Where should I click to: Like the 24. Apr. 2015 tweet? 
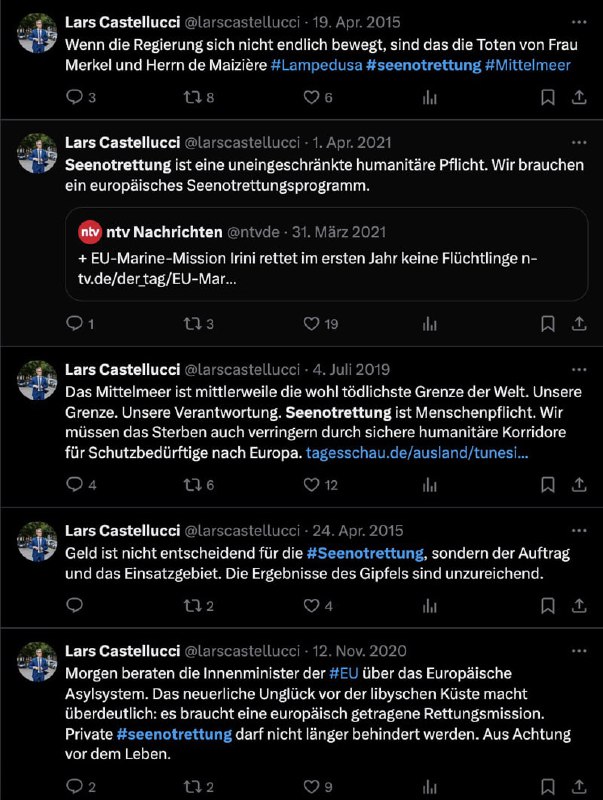pos(311,605)
